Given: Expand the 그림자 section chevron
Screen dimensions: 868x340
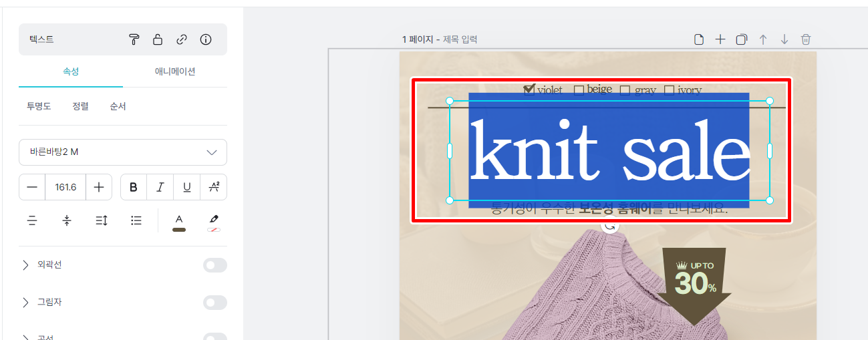Looking at the screenshot, I should coord(25,303).
